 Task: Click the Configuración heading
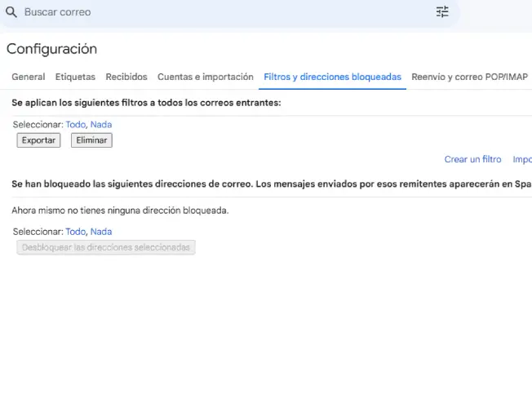tap(51, 49)
